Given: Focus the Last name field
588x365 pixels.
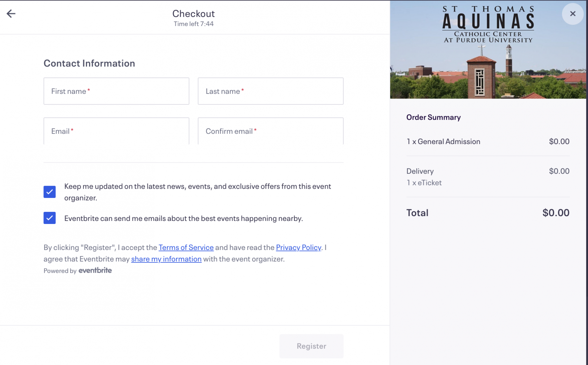Looking at the screenshot, I should [x=271, y=91].
